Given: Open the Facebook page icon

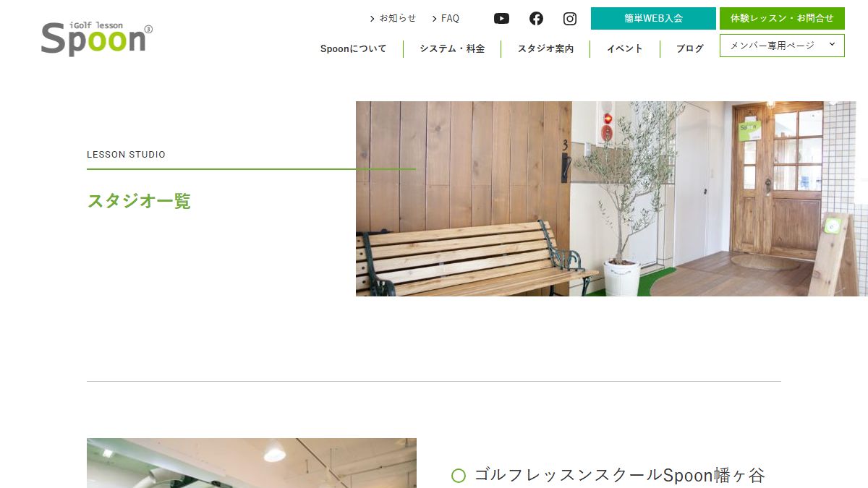Looking at the screenshot, I should coord(536,19).
